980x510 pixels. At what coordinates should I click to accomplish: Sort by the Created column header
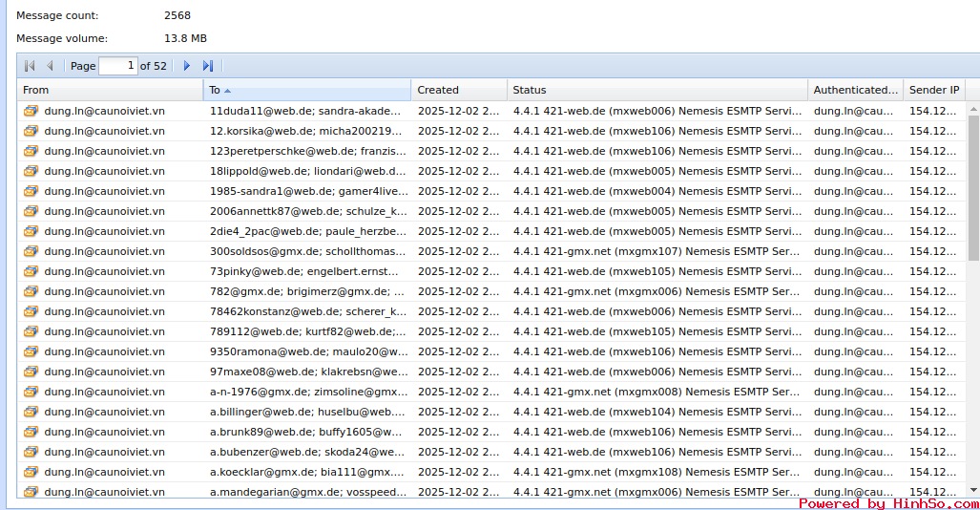click(x=458, y=90)
